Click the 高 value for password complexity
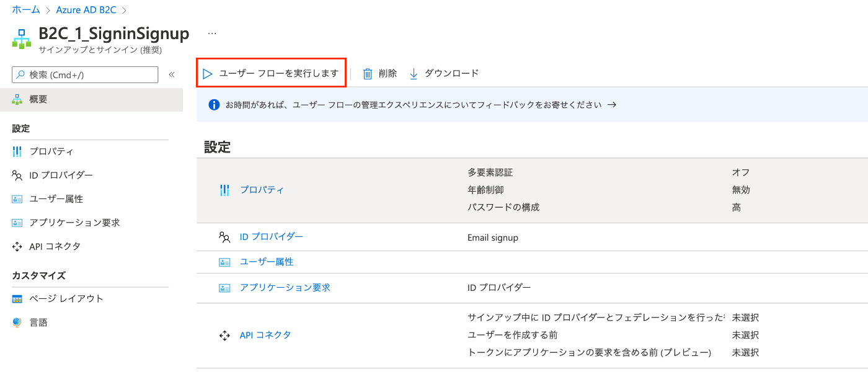This screenshot has width=868, height=374. click(736, 207)
